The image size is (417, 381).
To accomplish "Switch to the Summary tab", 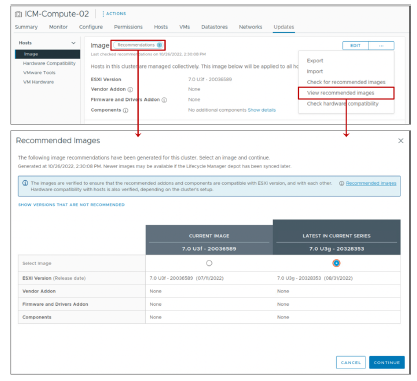I will coord(26,27).
